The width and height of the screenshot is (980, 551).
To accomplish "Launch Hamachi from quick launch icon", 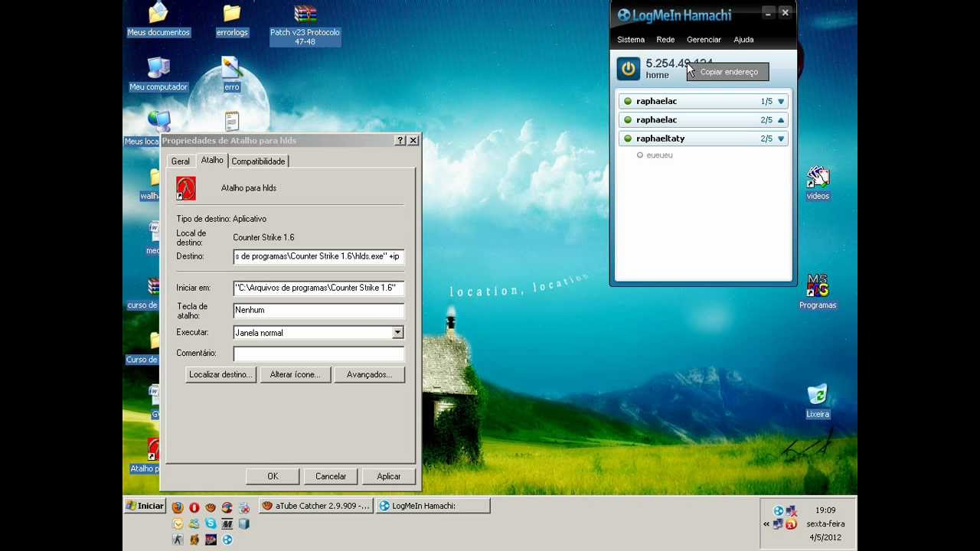I will point(227,540).
